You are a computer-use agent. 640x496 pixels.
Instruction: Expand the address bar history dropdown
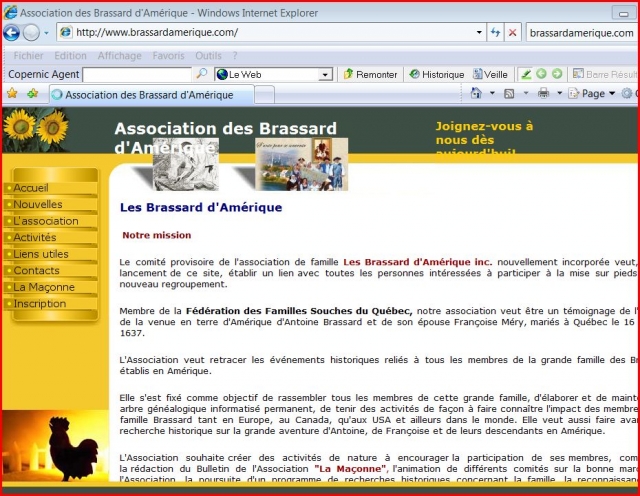[x=479, y=32]
